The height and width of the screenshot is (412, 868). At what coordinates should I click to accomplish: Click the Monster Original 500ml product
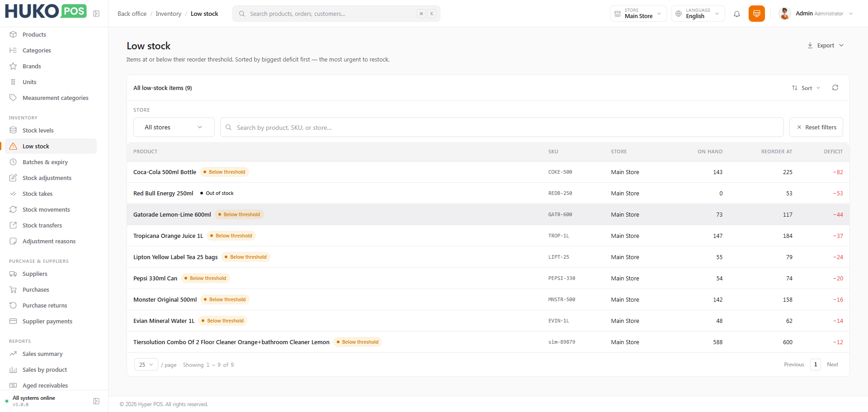click(x=165, y=299)
